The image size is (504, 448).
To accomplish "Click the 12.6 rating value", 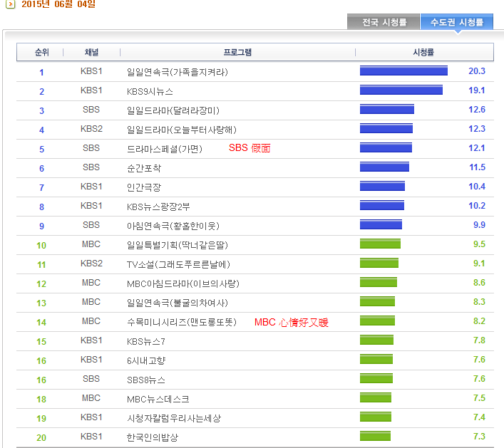I will [477, 110].
